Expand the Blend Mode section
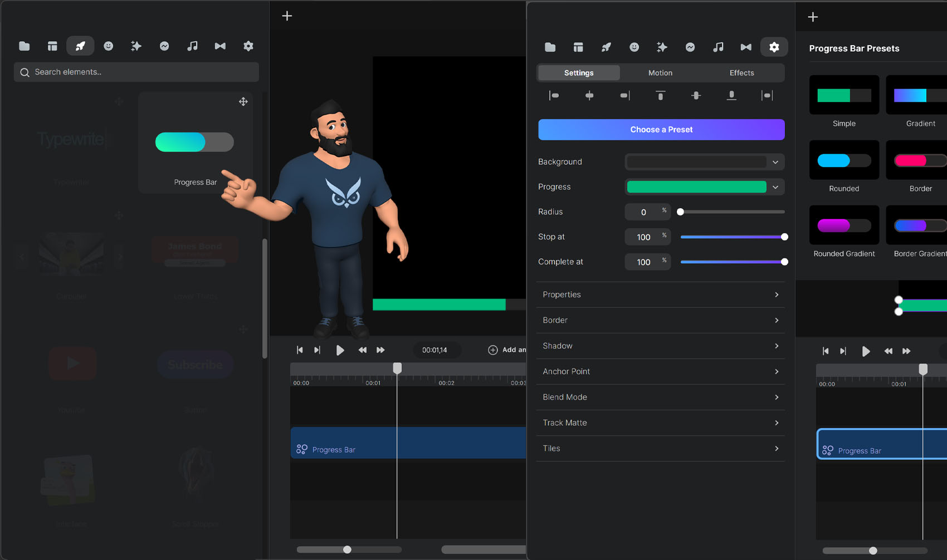Image resolution: width=947 pixels, height=560 pixels. pyautogui.click(x=660, y=397)
